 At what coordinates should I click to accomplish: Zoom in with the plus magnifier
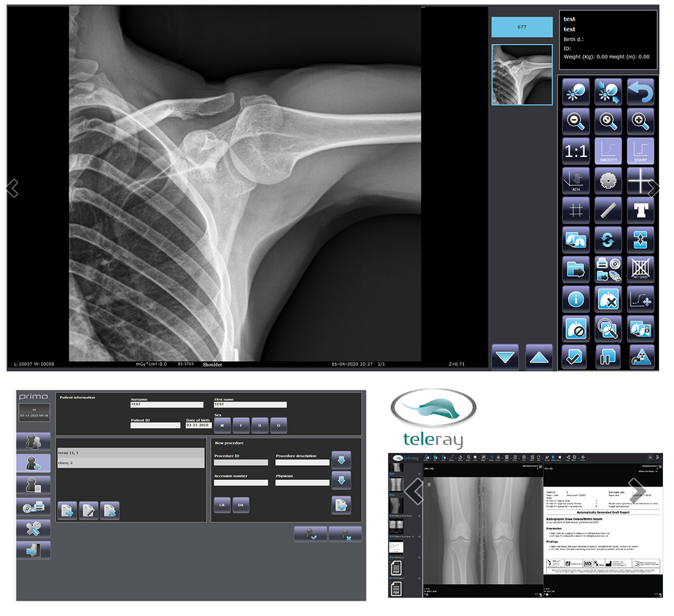point(640,121)
